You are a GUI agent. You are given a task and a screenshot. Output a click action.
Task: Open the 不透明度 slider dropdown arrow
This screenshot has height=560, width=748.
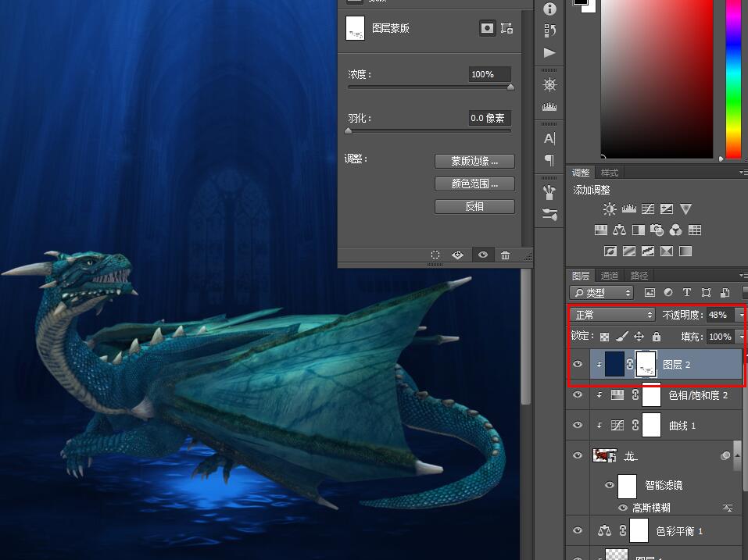tap(741, 315)
